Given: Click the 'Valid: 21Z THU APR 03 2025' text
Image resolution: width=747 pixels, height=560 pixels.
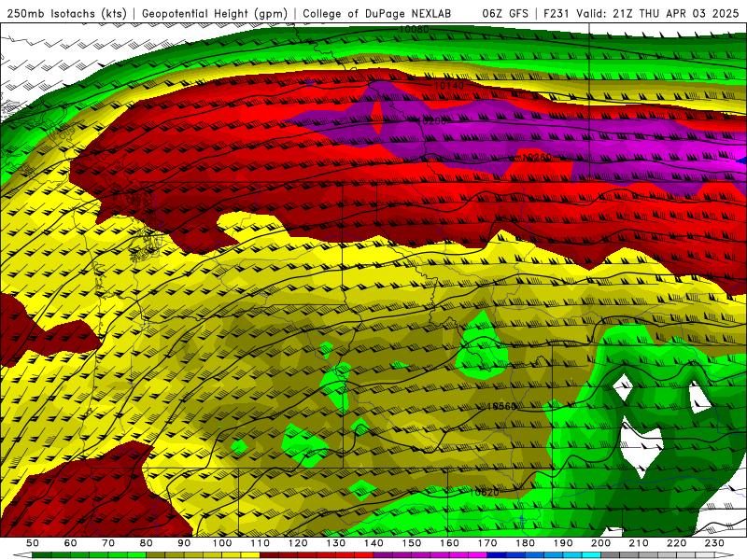Looking at the screenshot, I should [657, 13].
